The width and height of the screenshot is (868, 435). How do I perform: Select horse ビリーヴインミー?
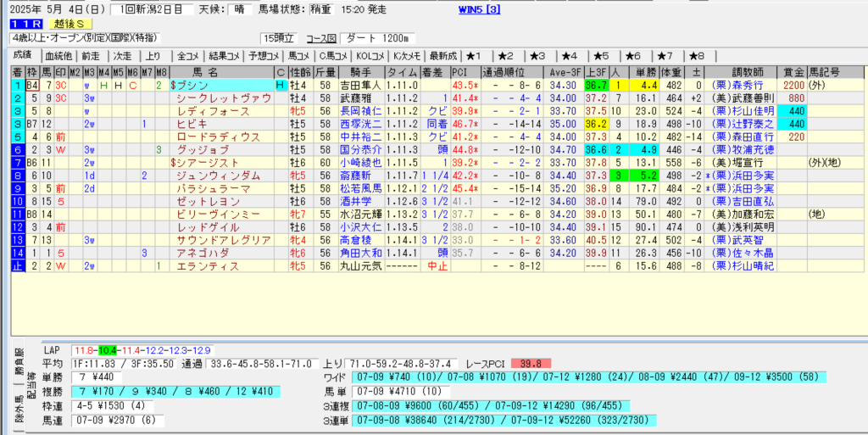point(216,215)
